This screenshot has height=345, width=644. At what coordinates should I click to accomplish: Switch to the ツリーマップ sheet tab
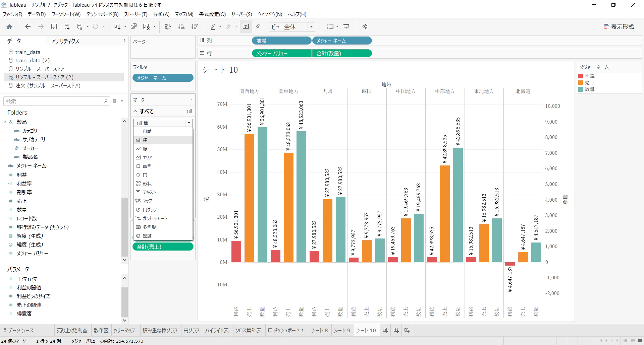(124, 330)
